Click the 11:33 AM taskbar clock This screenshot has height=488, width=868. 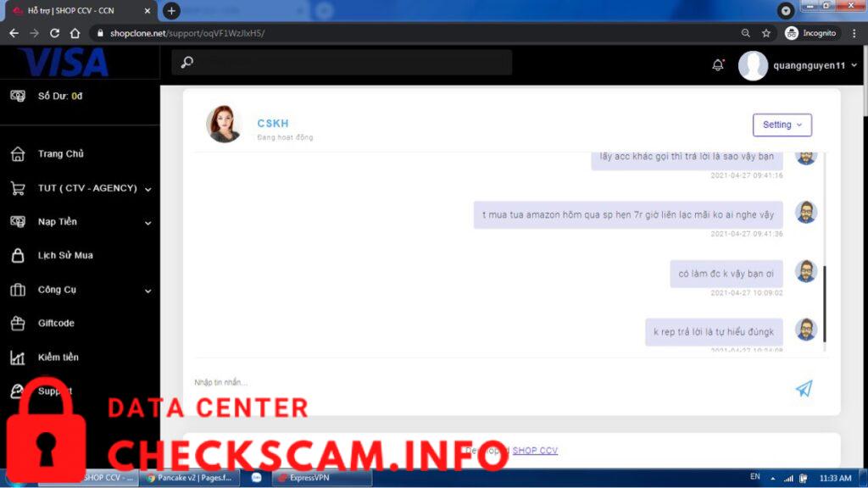click(835, 478)
